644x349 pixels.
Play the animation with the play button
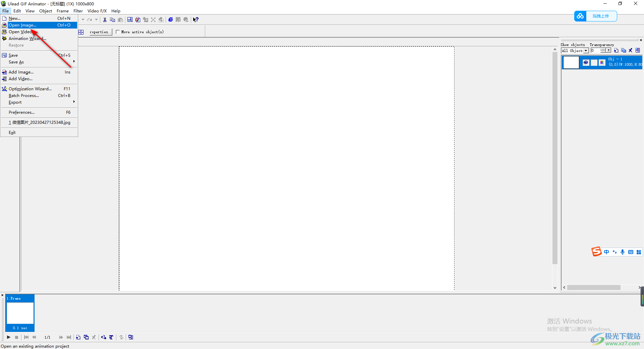click(x=9, y=337)
